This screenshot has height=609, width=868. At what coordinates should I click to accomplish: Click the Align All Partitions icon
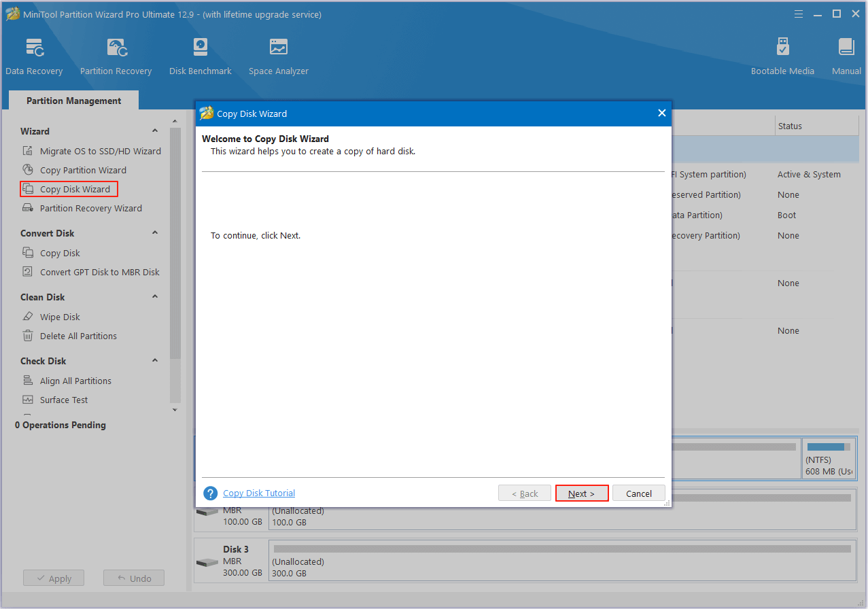coord(28,381)
